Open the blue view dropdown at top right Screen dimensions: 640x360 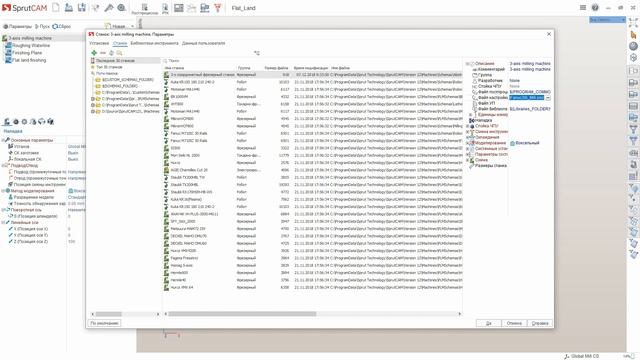(x=607, y=20)
